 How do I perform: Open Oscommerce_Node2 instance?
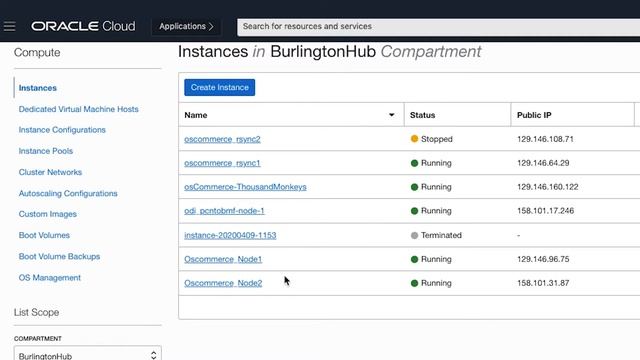223,283
